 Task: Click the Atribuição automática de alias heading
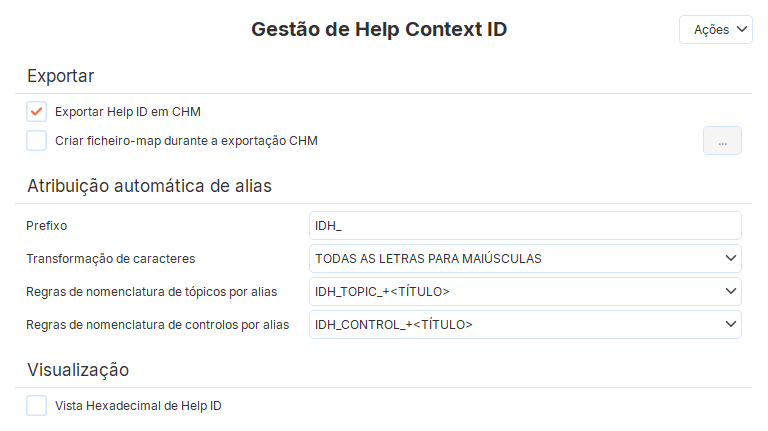149,186
